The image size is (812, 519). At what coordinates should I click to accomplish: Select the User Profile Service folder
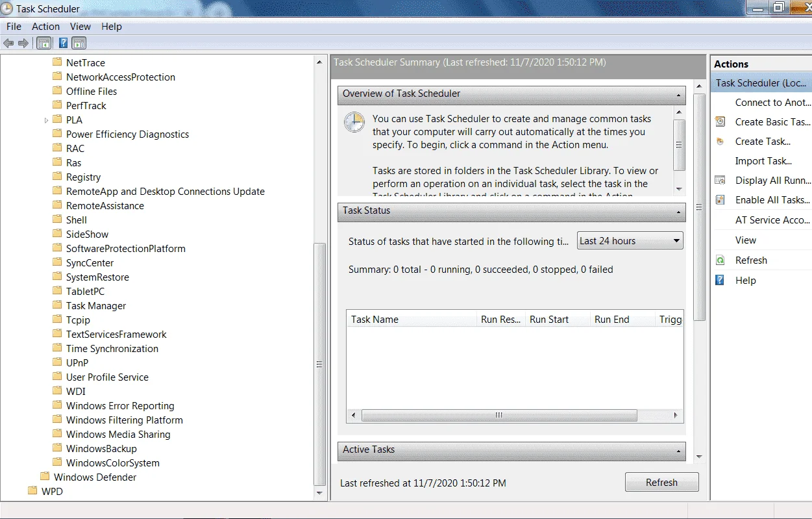pyautogui.click(x=107, y=377)
